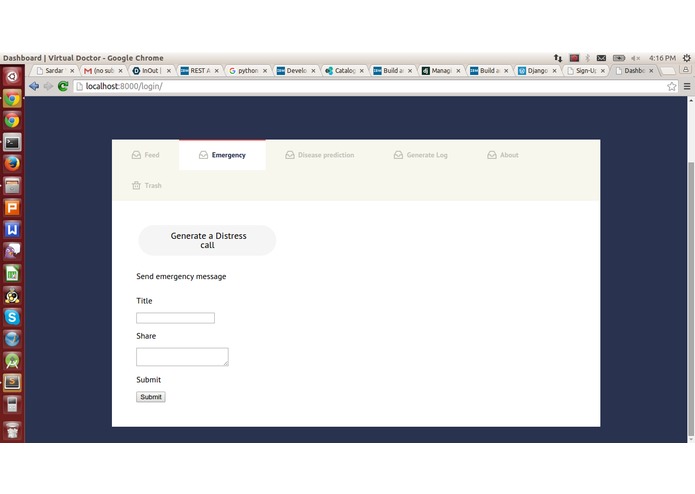Viewport: 695px width, 494px height.
Task: Open WPS Presentation launcher icon
Action: (12, 207)
